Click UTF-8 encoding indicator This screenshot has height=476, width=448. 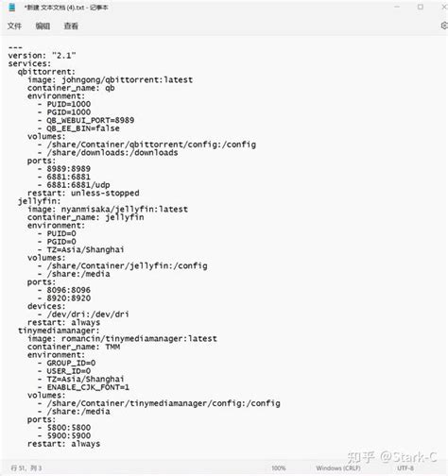click(405, 468)
